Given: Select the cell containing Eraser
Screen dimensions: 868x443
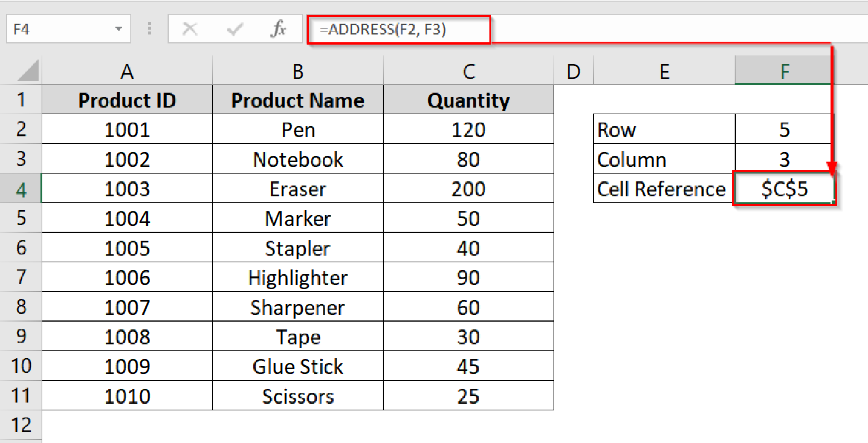Looking at the screenshot, I should 298,189.
